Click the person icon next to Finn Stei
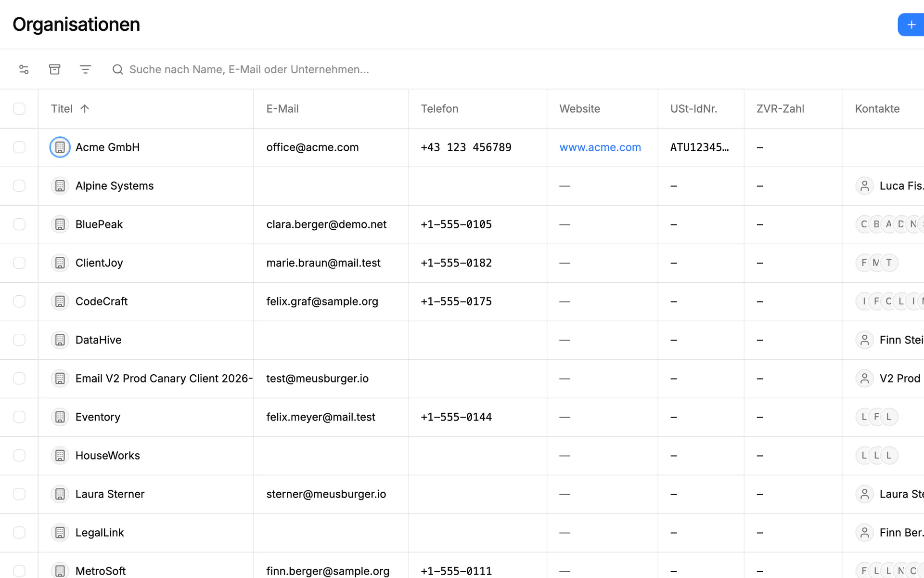 tap(865, 340)
